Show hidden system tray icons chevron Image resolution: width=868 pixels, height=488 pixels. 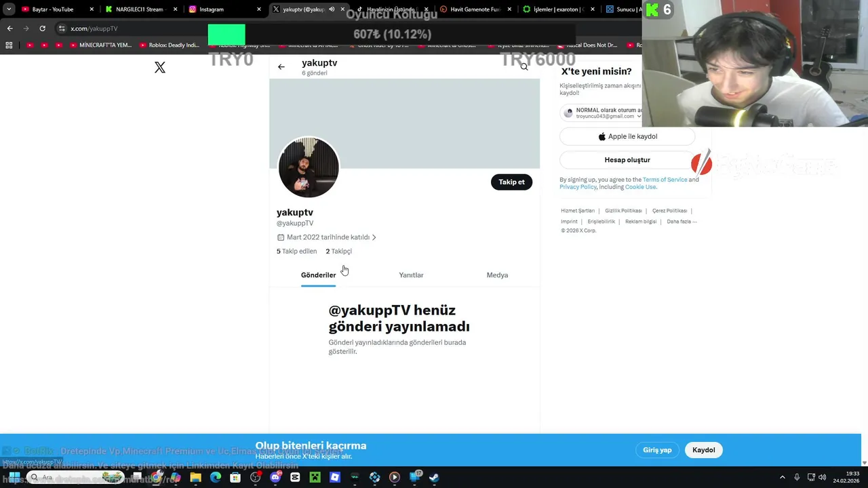[x=782, y=477]
